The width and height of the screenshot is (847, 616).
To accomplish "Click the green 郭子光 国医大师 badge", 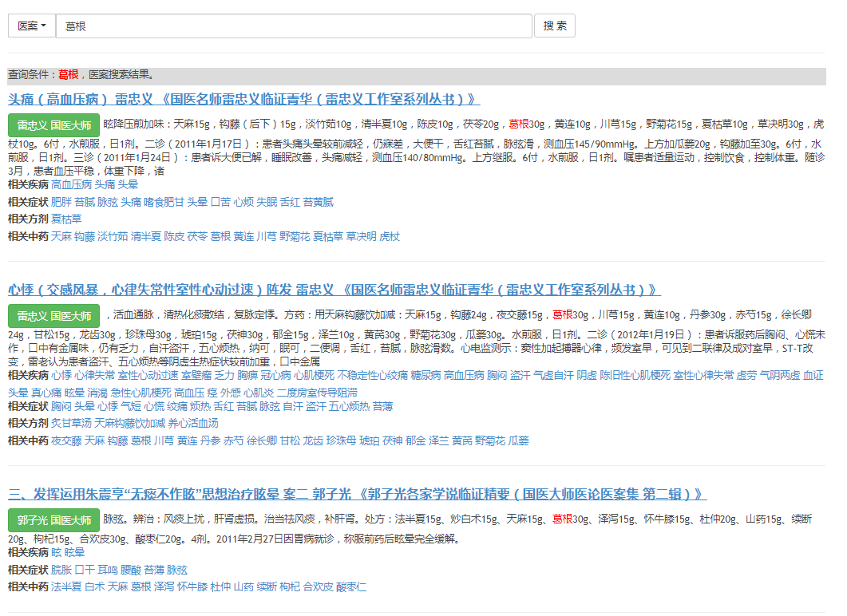I will tap(54, 520).
